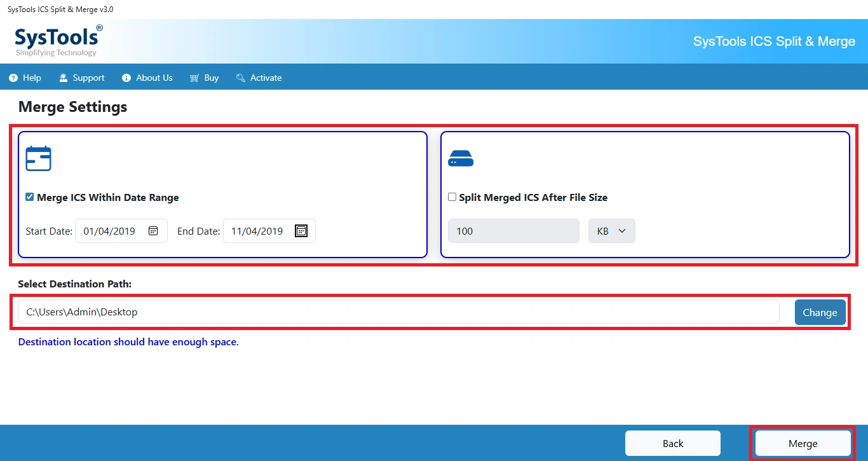The height and width of the screenshot is (461, 868).
Task: Click the End Date: label
Action: pyautogui.click(x=199, y=231)
